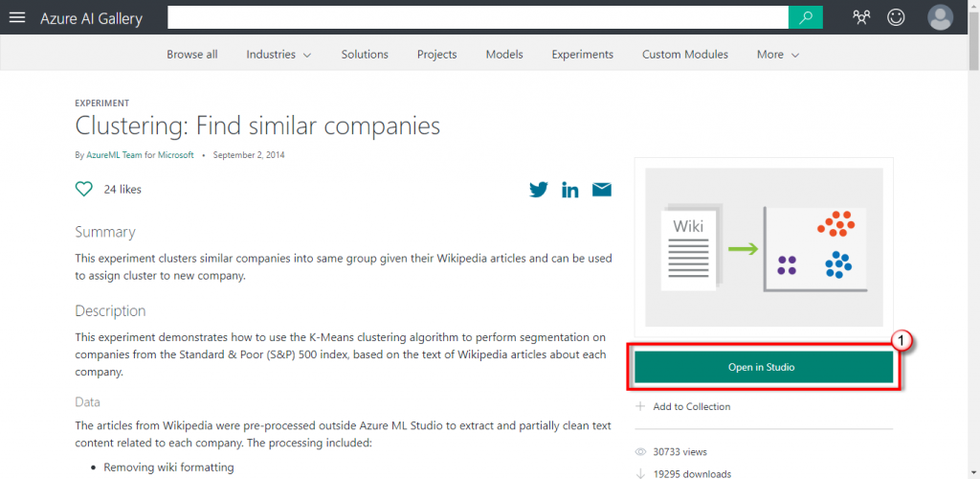Click the '19295 downloads' statistic
This screenshot has height=479, width=980.
tap(692, 474)
